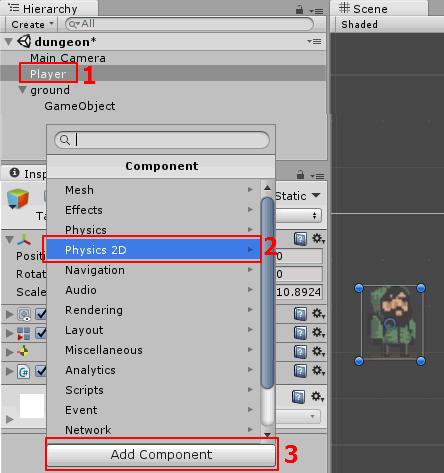Click the GameObject cube icon in Inspector
The height and width of the screenshot is (473, 444).
point(18,199)
